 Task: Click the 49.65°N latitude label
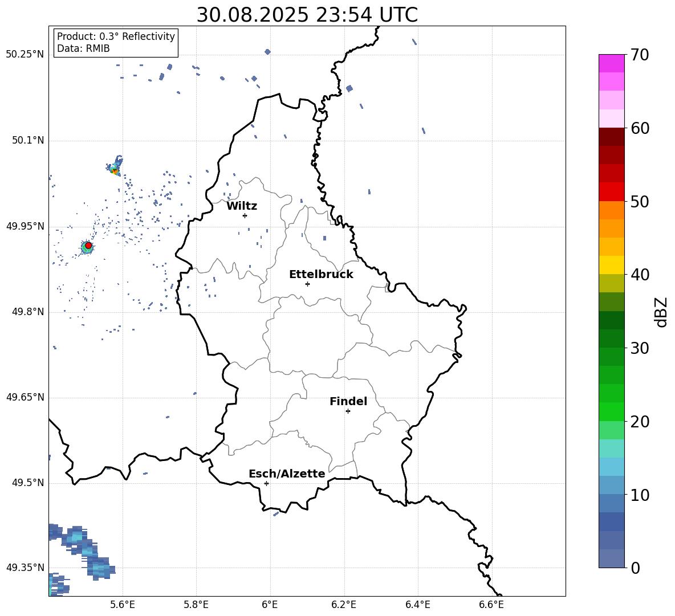pos(25,397)
